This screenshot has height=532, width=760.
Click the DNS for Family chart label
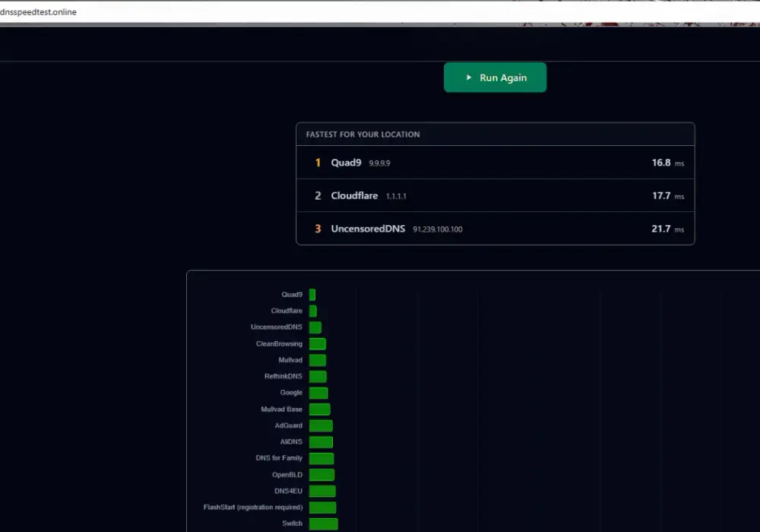279,458
